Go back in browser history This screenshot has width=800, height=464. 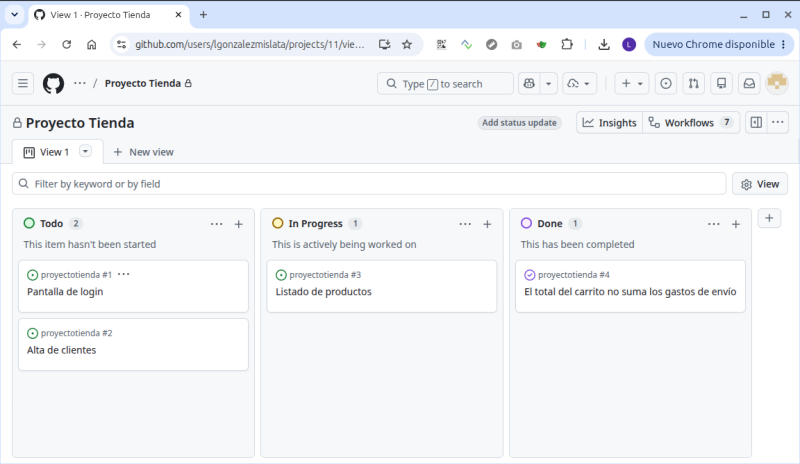click(17, 44)
